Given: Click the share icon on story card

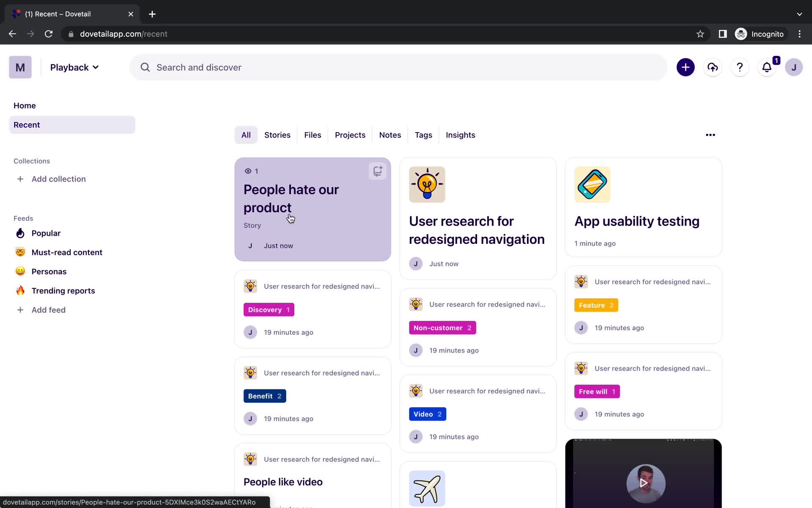Looking at the screenshot, I should coord(376,171).
